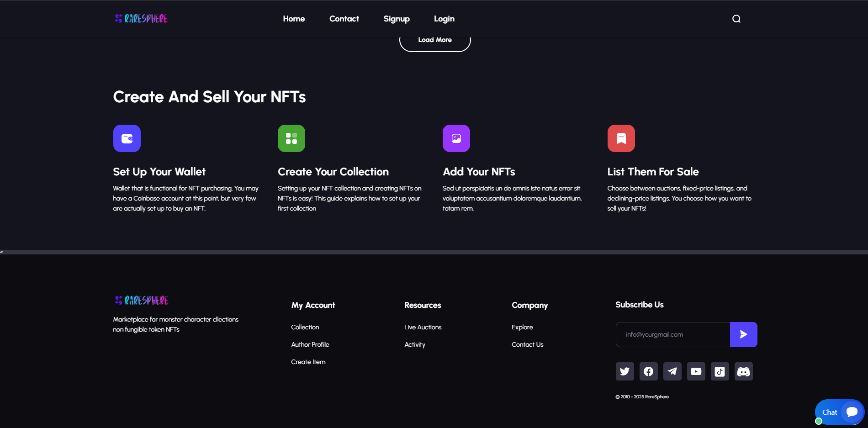Open the Signup navigation item
Viewport: 868px width, 428px height.
coord(396,19)
